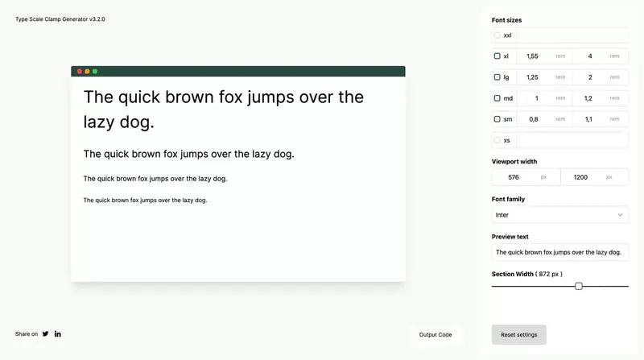
Task: Click minimum viewport width field 576
Action: tap(526, 177)
